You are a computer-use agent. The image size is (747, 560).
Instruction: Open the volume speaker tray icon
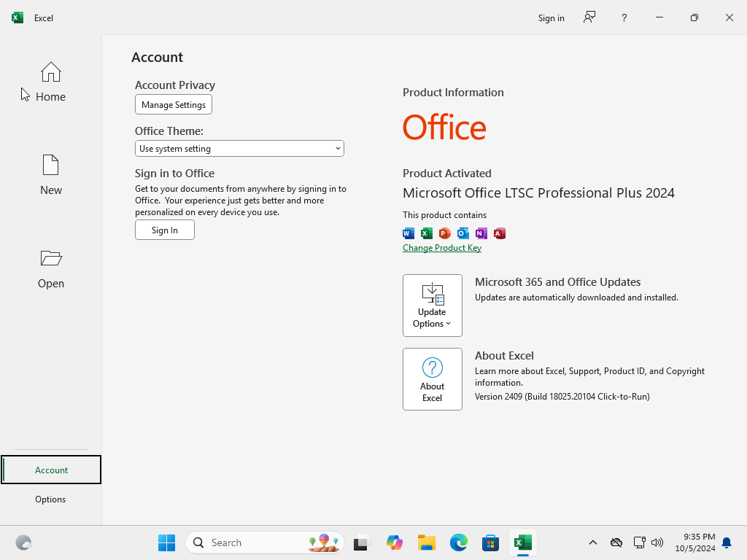click(657, 542)
